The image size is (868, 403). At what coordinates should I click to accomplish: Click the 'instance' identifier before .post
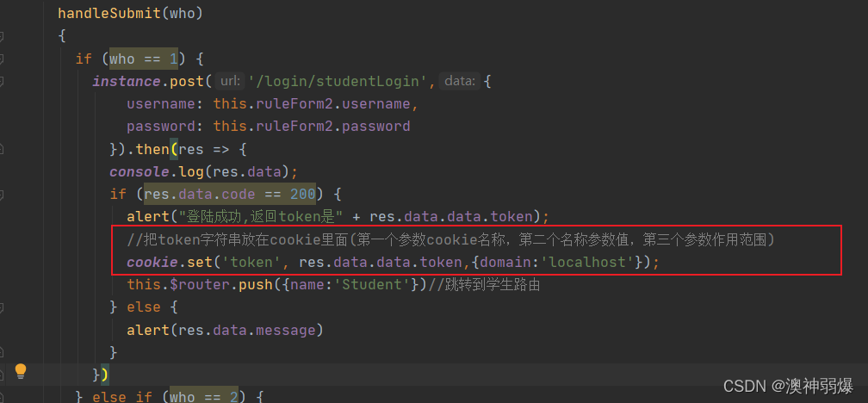127,81
